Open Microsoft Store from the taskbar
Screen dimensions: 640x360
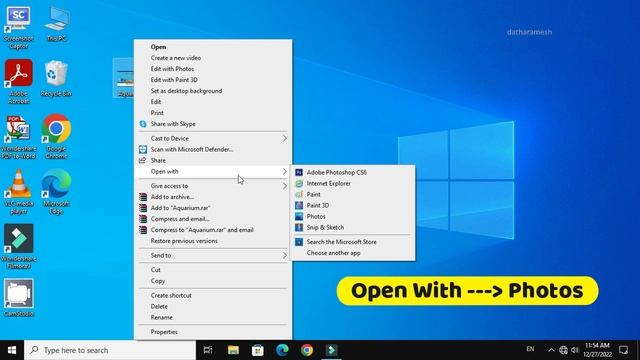pyautogui.click(x=258, y=350)
